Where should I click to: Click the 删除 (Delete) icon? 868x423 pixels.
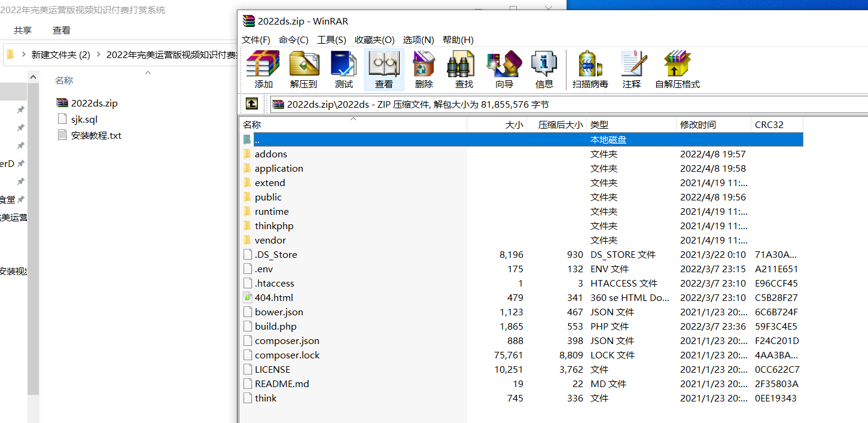pyautogui.click(x=423, y=66)
